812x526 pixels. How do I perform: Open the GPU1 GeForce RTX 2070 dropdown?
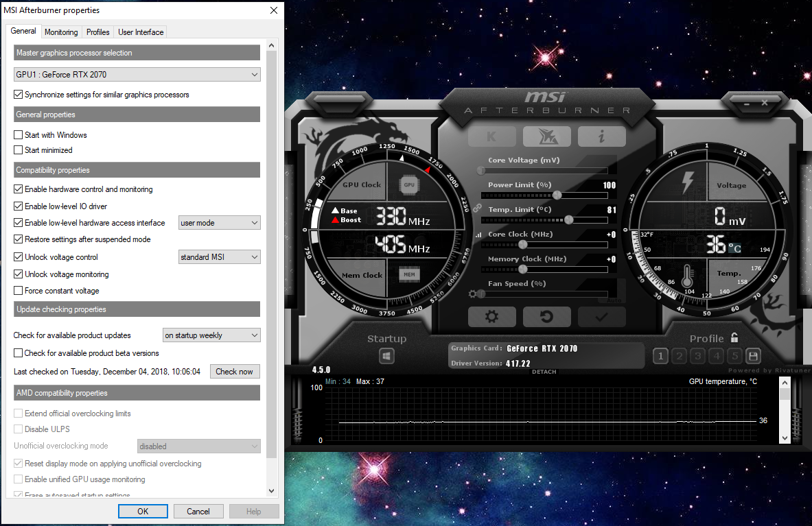point(137,75)
